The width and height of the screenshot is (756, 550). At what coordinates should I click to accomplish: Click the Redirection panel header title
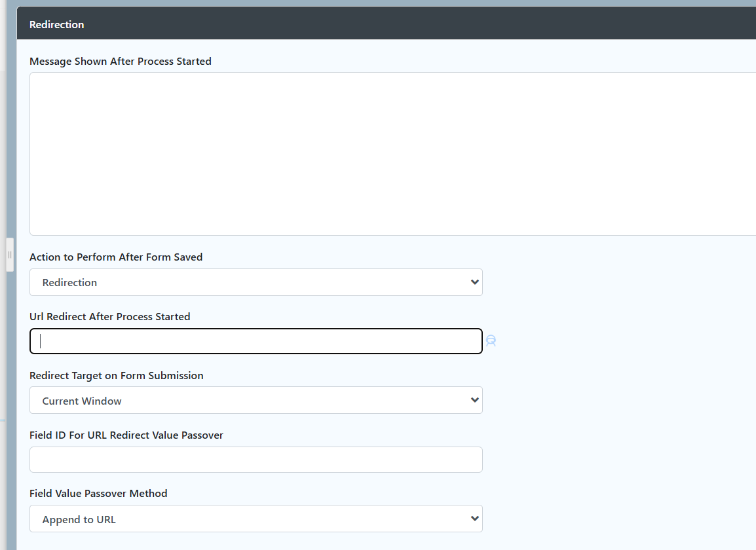coord(57,25)
